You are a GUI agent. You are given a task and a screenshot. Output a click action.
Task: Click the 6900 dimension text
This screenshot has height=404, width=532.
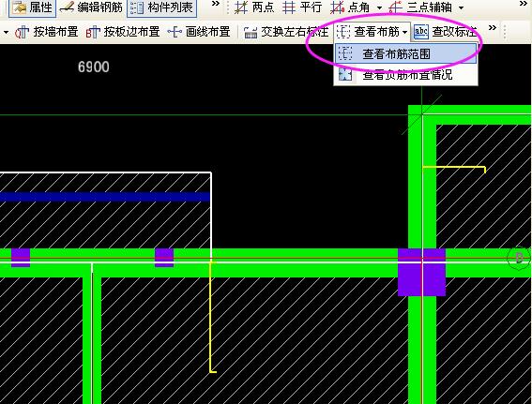coord(94,67)
